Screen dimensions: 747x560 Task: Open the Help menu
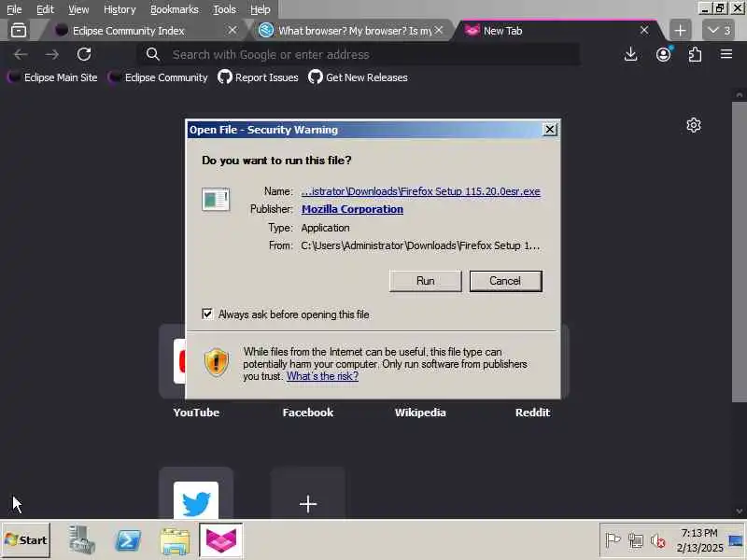(261, 9)
